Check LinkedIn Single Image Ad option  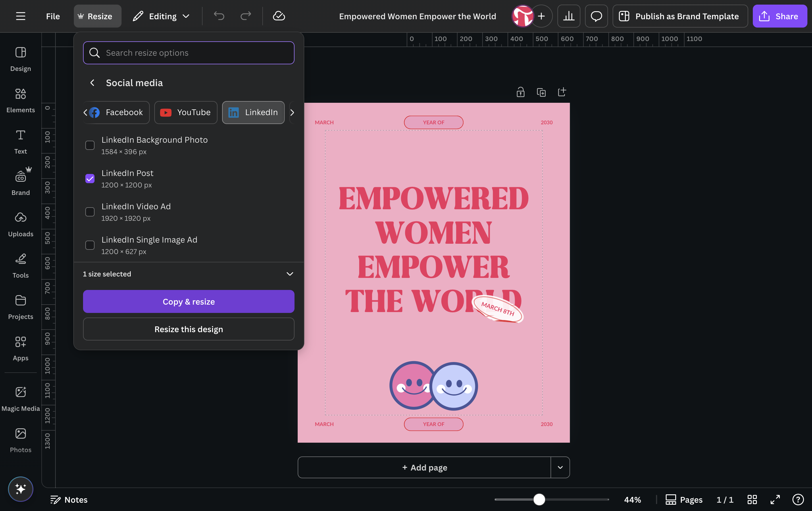point(90,245)
